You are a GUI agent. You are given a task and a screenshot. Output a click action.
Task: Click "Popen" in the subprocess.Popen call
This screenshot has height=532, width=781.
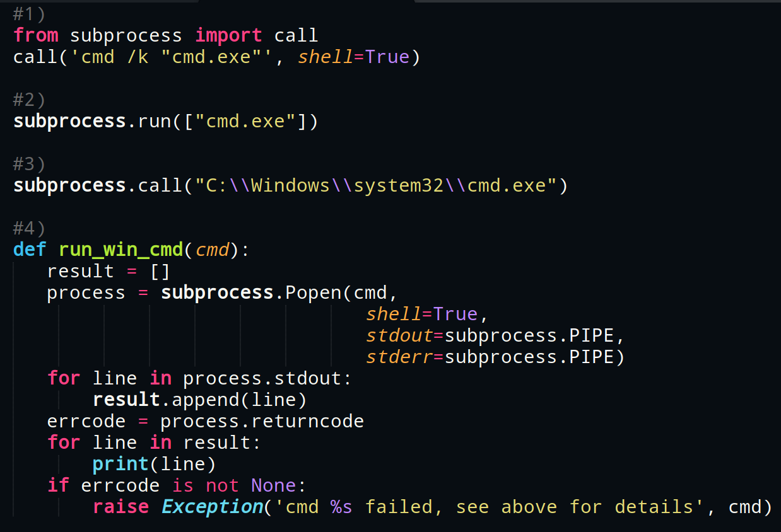pyautogui.click(x=313, y=292)
